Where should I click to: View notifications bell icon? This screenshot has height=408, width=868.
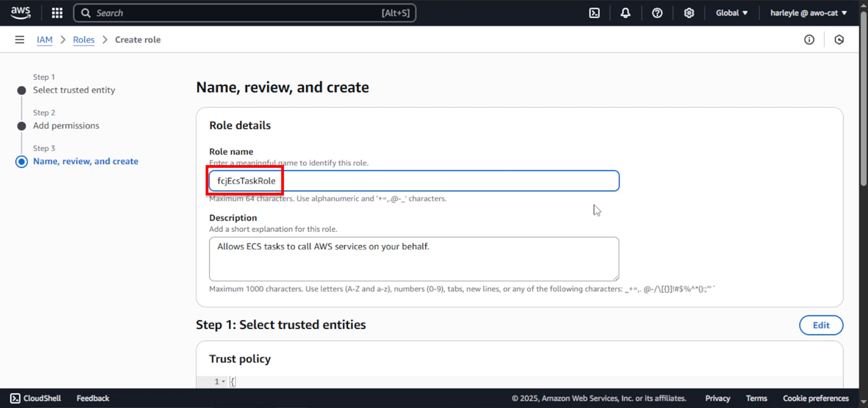click(x=625, y=13)
